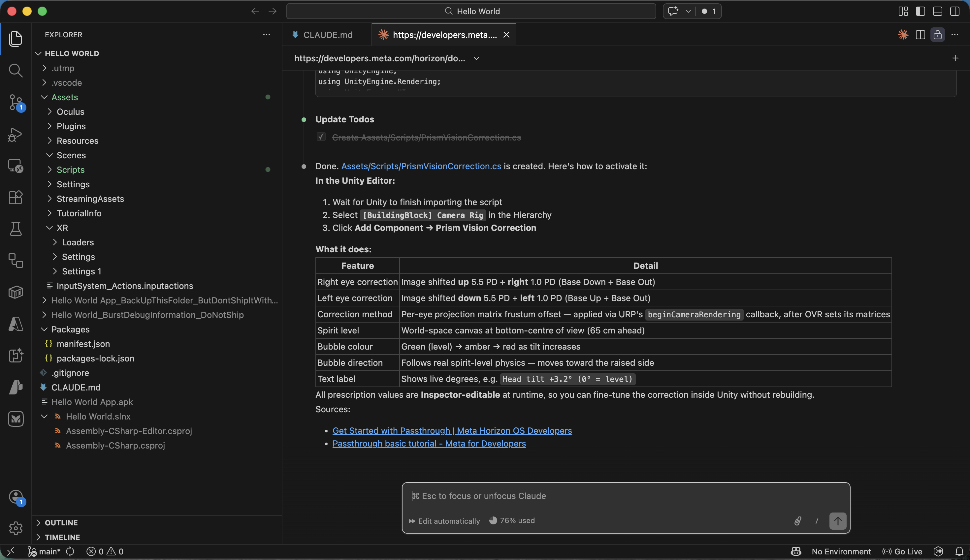Uncheck the completed PrismVisionCorrection.cs todo
The height and width of the screenshot is (560, 970).
(x=321, y=137)
